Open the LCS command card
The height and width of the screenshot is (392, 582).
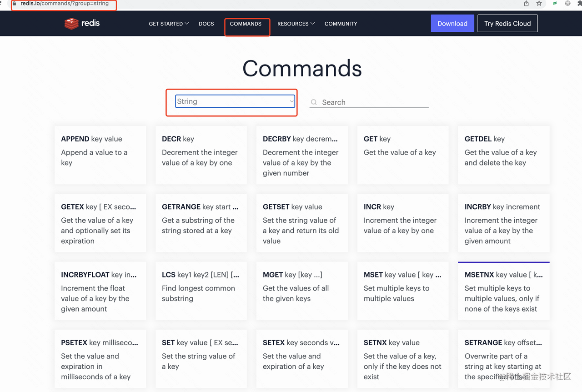click(201, 291)
